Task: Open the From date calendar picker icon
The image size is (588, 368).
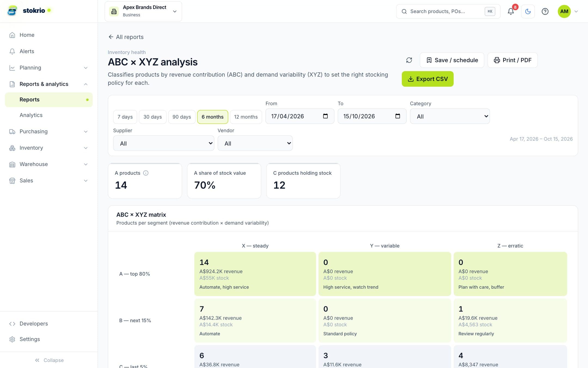Action: 325,116
